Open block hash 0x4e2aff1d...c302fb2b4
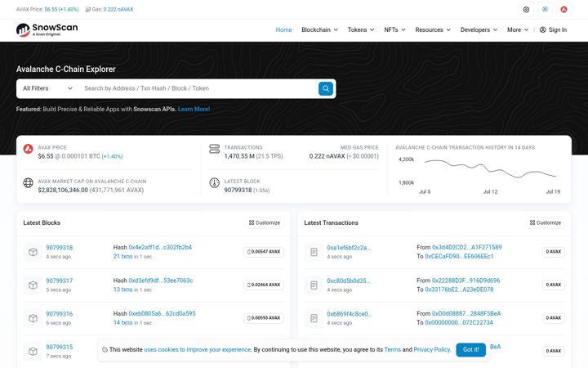This screenshot has height=368, width=588. (x=160, y=248)
